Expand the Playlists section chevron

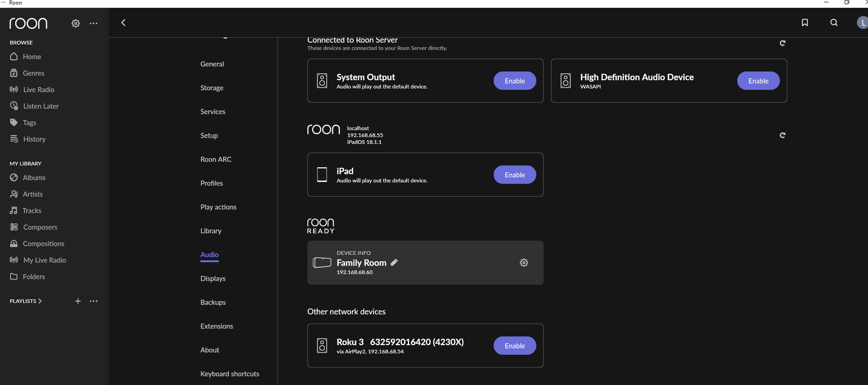40,301
